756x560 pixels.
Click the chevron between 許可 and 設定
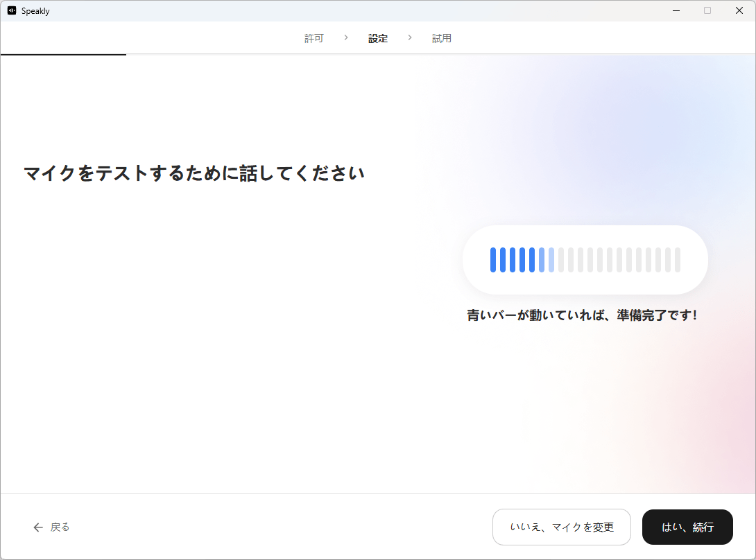click(x=345, y=37)
